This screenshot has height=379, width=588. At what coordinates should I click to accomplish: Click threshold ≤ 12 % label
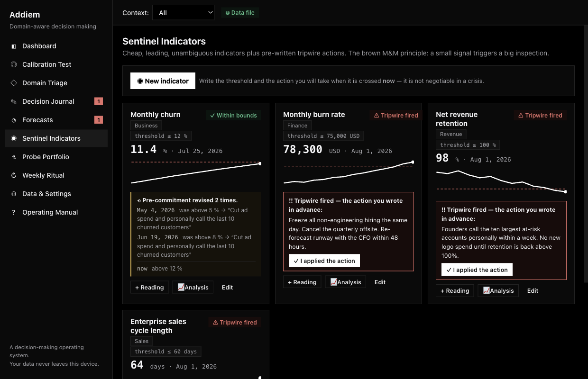[161, 136]
